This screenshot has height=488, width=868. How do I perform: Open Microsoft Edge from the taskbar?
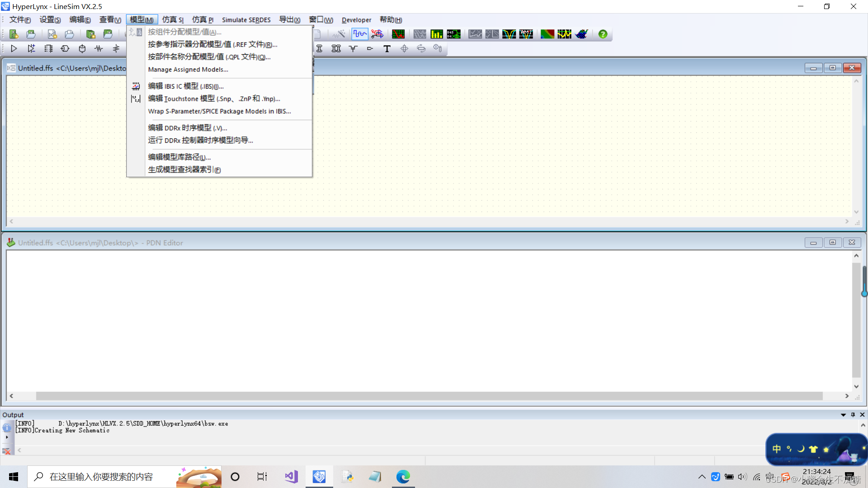click(403, 477)
